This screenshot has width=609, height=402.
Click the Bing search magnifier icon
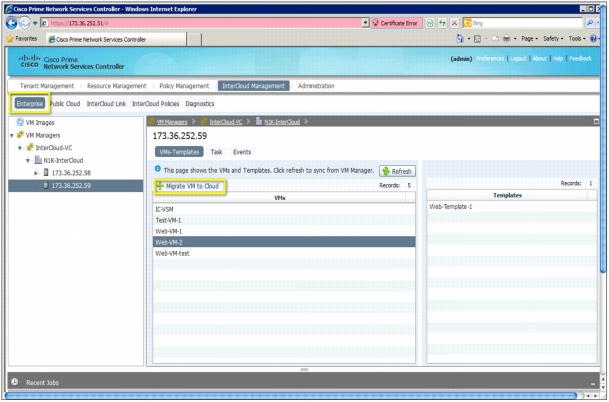[590, 23]
